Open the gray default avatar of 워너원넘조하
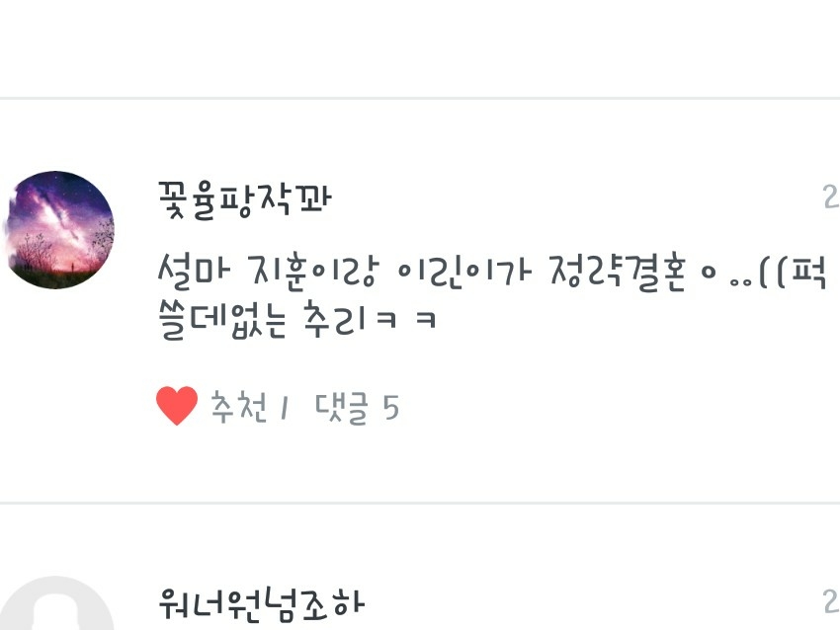The width and height of the screenshot is (840, 630). tap(55, 603)
